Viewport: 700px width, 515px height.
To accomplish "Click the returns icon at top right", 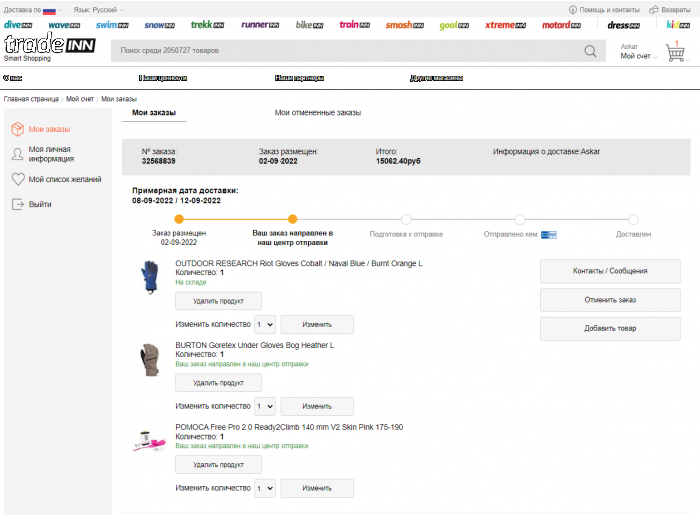I will point(654,9).
